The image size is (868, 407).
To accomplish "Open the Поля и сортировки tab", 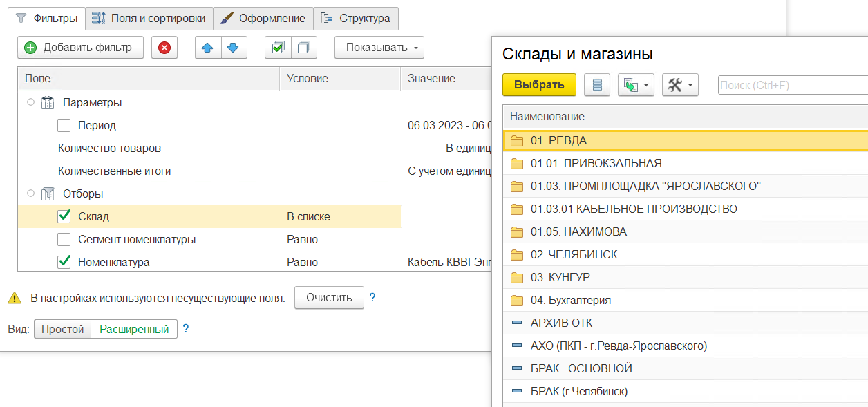I will click(149, 19).
